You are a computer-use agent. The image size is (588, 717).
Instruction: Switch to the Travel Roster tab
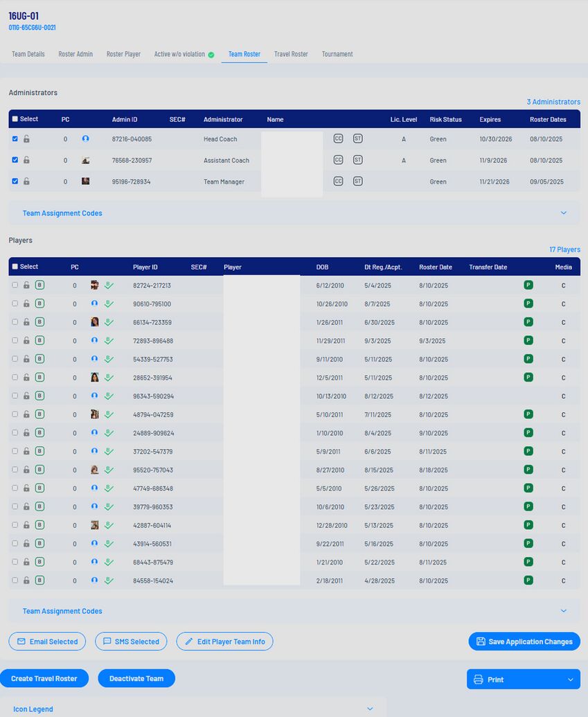coord(291,54)
